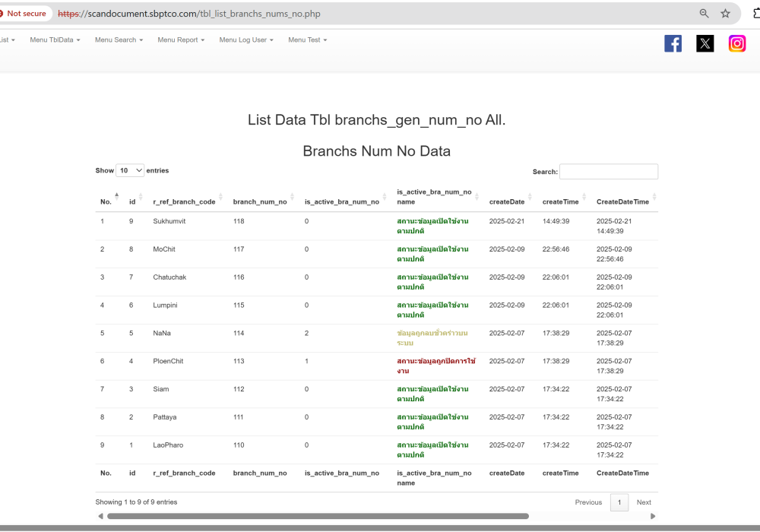Select page 1 in pagination

(x=619, y=502)
